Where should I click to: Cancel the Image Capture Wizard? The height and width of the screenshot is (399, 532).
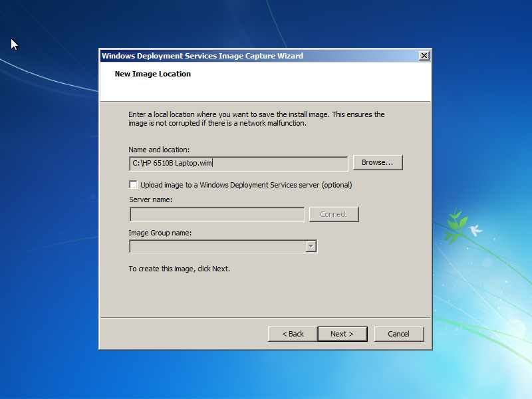click(x=399, y=334)
